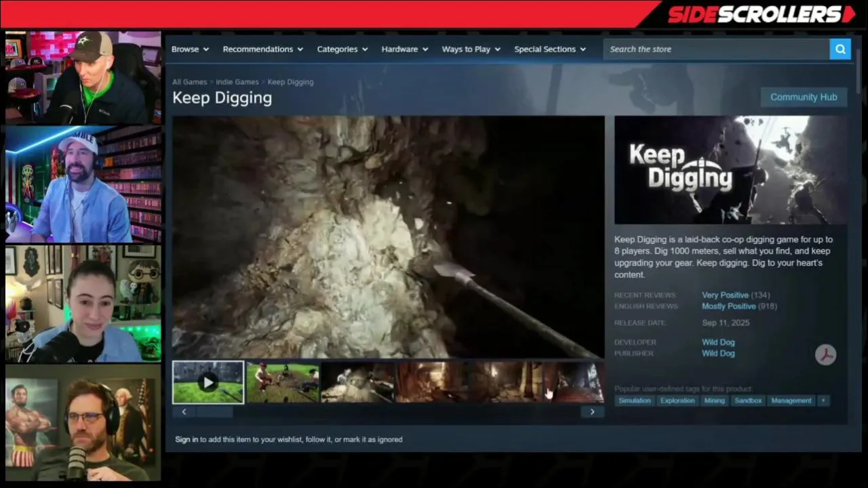Click the Search the store field
Screen dimensions: 868x488
(x=716, y=49)
